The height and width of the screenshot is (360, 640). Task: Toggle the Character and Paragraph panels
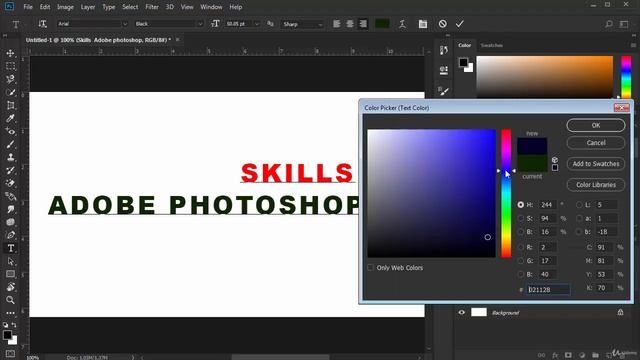[x=423, y=24]
